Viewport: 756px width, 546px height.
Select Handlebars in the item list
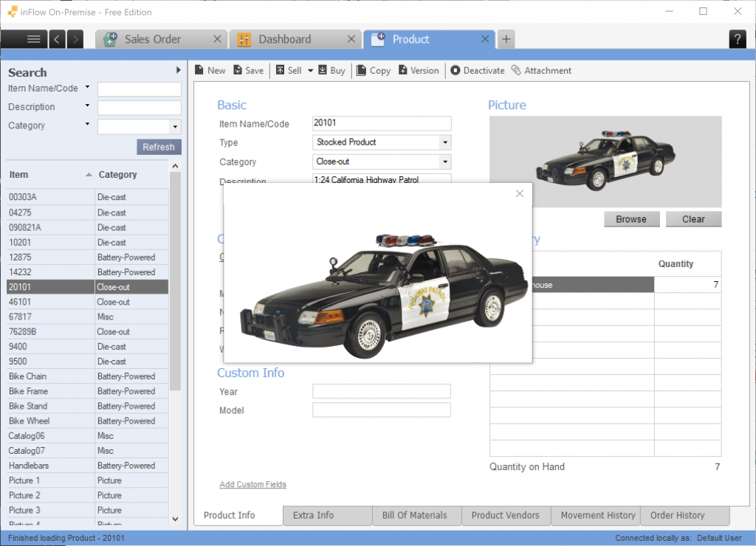(x=87, y=466)
